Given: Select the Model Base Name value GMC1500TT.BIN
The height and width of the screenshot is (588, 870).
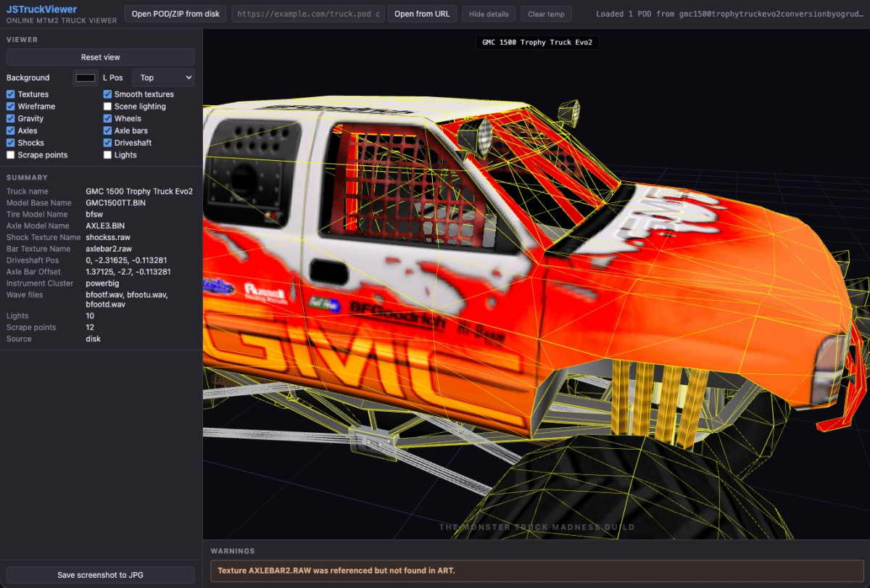Looking at the screenshot, I should coord(115,203).
